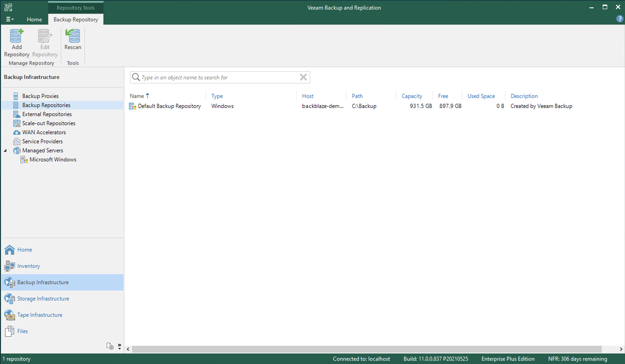
Task: Click the Backup Proxies icon
Action: pos(16,96)
